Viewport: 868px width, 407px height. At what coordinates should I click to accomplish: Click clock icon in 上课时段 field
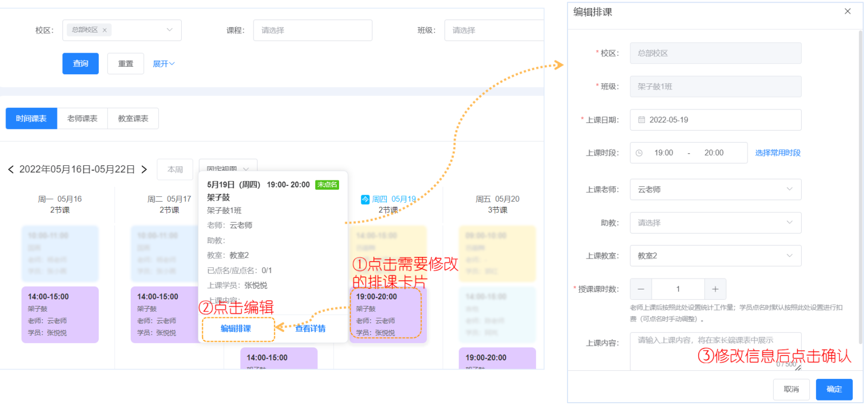pos(639,153)
